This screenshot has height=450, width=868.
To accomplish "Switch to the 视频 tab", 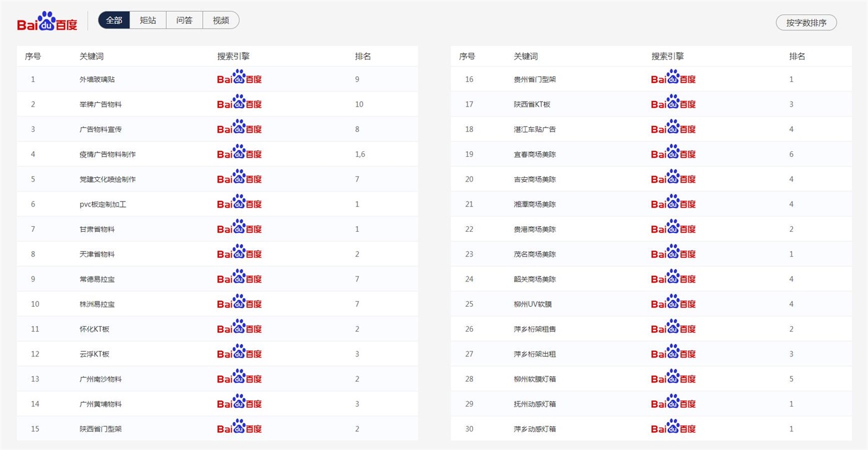I will pyautogui.click(x=221, y=20).
